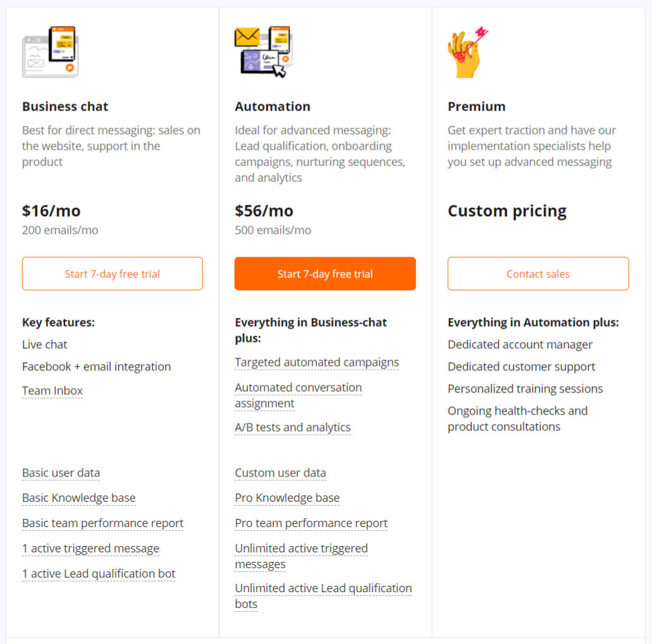Viewport: 652px width, 644px height.
Task: Open Unlimited active Lead qualification bots details
Action: [323, 588]
